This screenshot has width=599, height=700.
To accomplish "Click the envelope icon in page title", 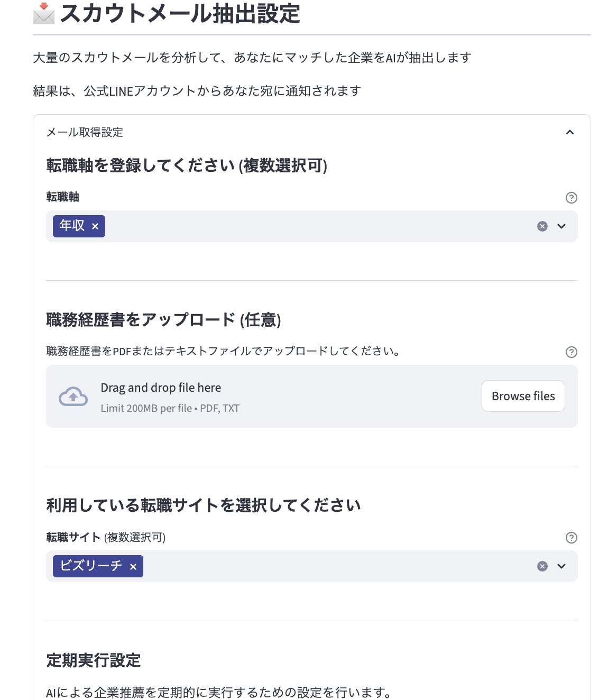I will [x=44, y=13].
